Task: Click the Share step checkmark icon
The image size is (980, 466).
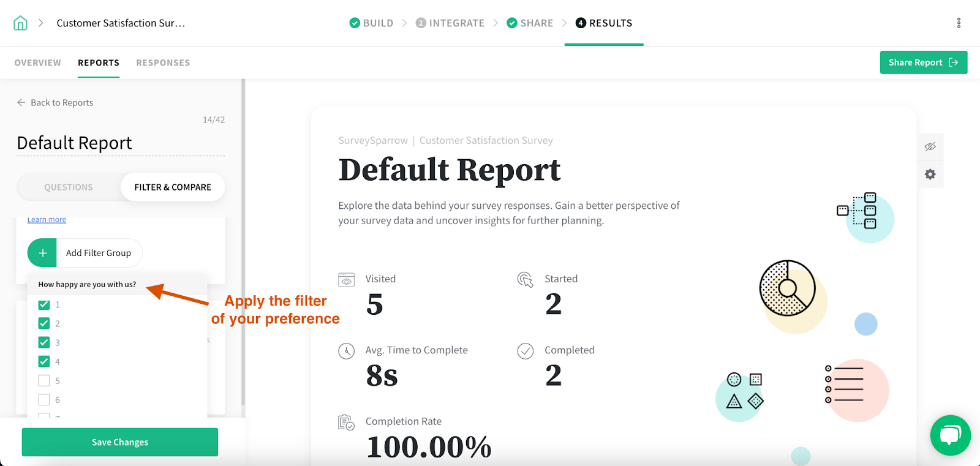Action: (x=512, y=23)
